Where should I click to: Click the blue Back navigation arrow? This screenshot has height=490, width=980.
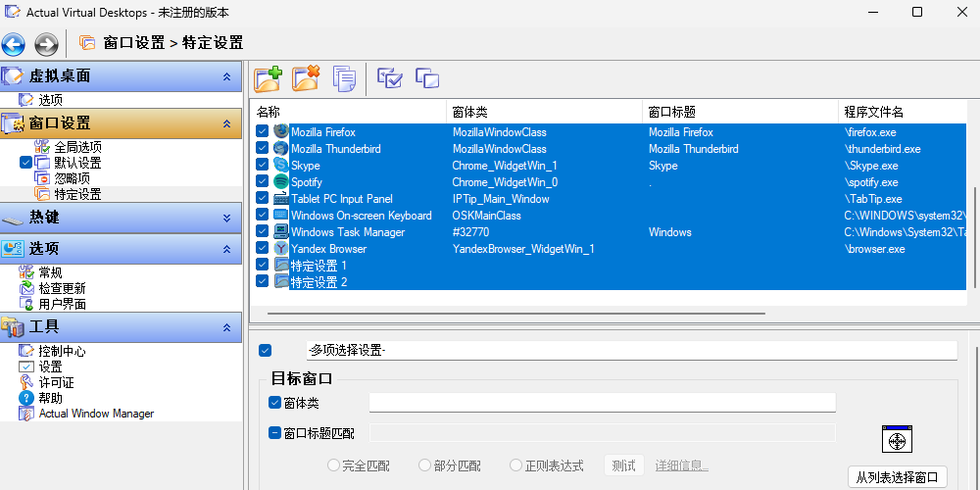point(13,44)
